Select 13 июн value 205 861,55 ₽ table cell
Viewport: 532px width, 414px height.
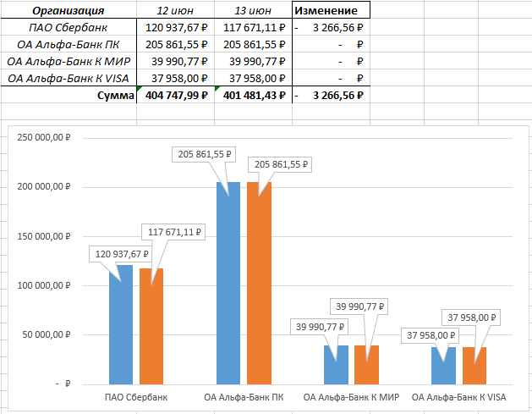[253, 44]
